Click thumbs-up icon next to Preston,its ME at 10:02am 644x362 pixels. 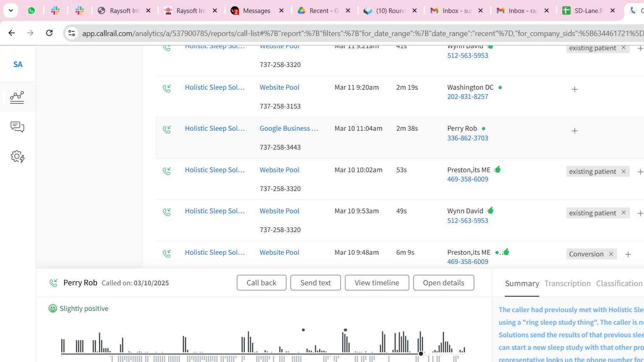click(497, 169)
